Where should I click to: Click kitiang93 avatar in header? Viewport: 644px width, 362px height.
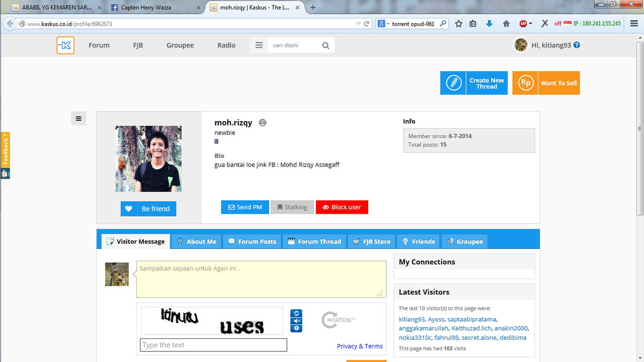point(521,45)
